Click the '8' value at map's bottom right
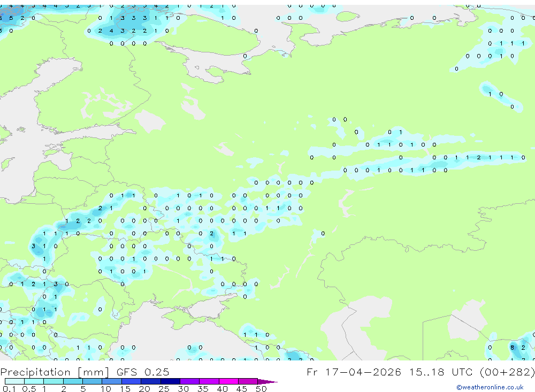Image resolution: width=535 pixels, height=392 pixels. [x=512, y=348]
